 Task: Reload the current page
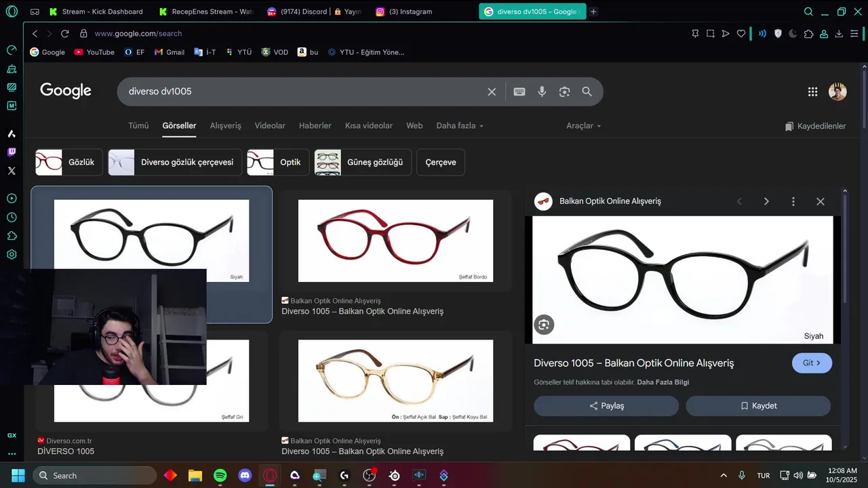65,33
